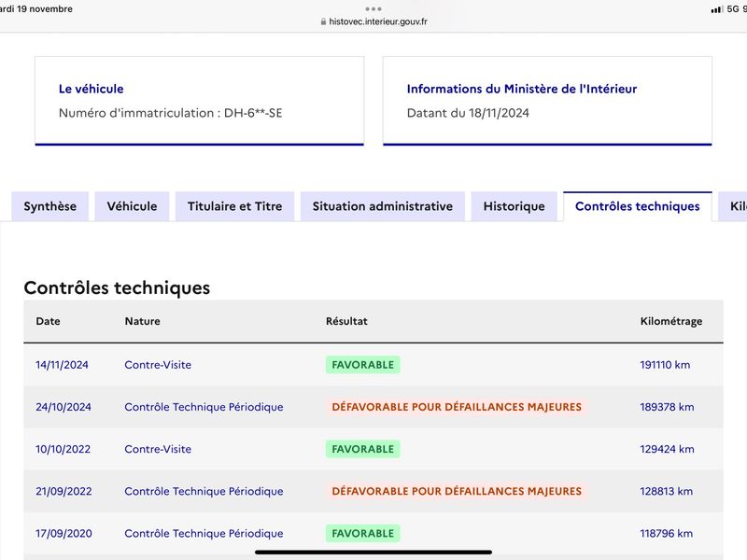Tap the cellular signal bars icon
747x560 pixels.
(717, 9)
